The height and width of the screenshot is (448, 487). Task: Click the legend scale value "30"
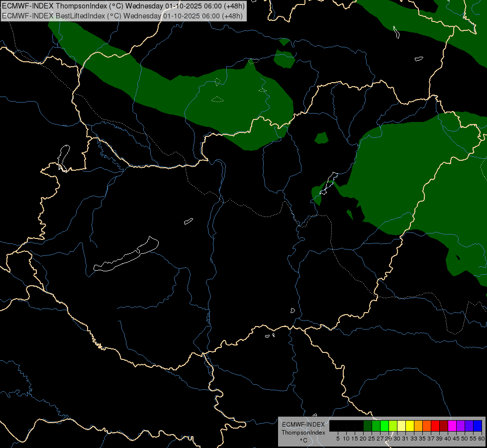point(397,439)
